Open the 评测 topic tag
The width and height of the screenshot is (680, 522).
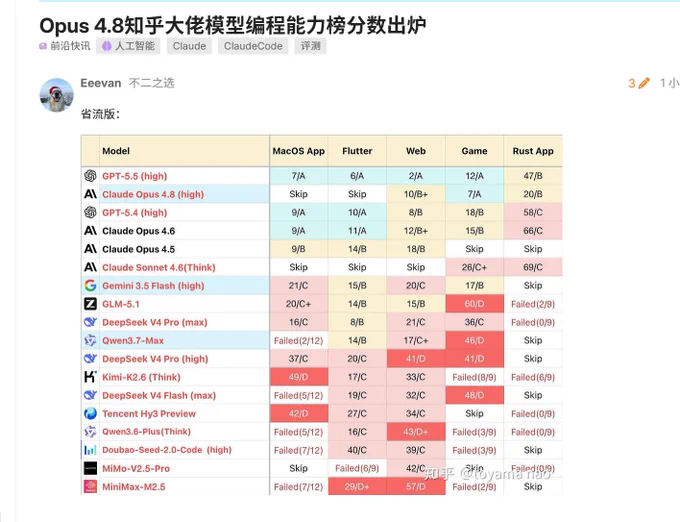[x=311, y=46]
